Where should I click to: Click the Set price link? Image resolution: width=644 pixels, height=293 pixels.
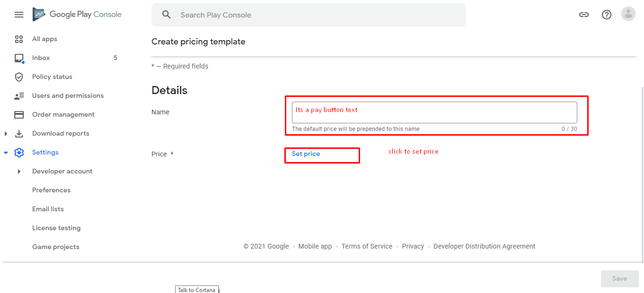[x=306, y=154]
